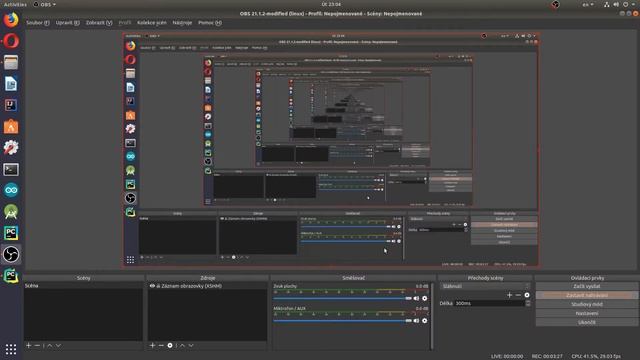The width and height of the screenshot is (640, 360).
Task: Open the Zvuk plochy audio settings gear
Action: coord(424,298)
